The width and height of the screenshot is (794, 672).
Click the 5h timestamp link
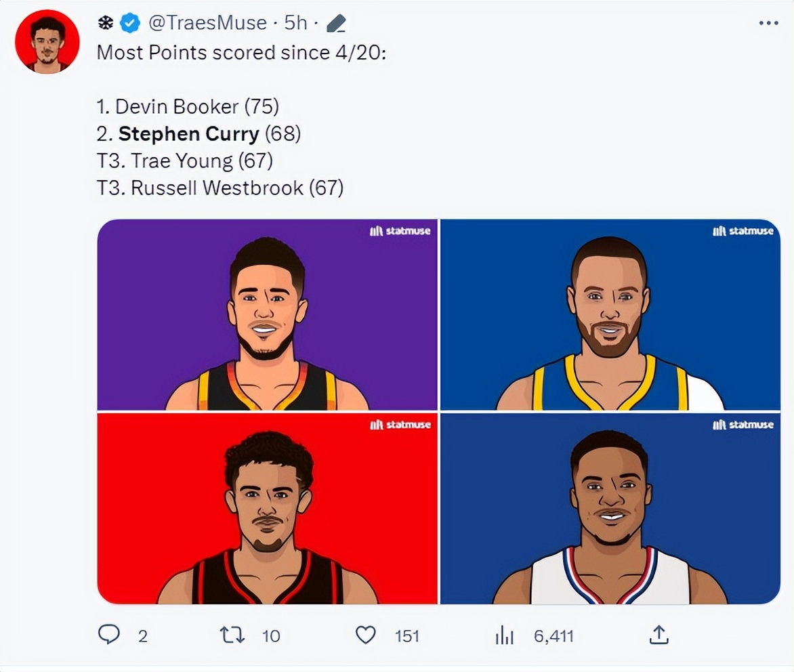tap(295, 23)
